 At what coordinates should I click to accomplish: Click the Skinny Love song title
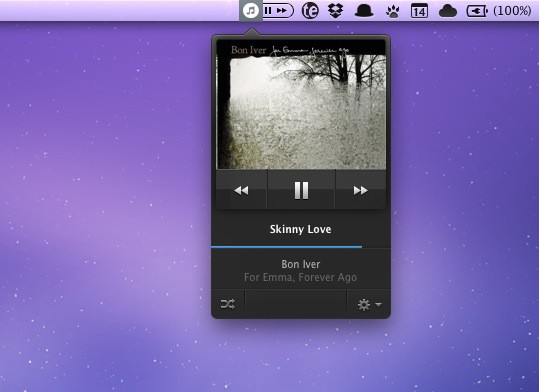300,229
